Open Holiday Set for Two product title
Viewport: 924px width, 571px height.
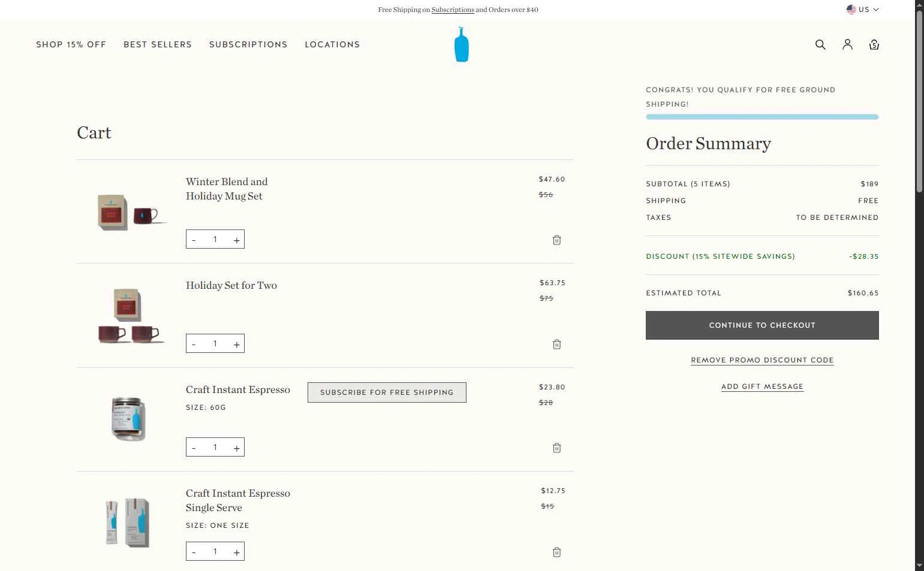tap(231, 285)
